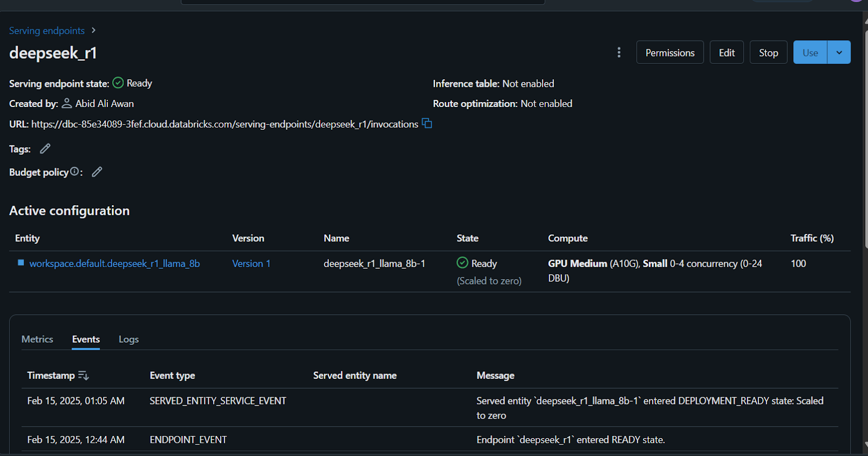The width and height of the screenshot is (868, 456).
Task: Switch to the Metrics tab
Action: click(37, 339)
